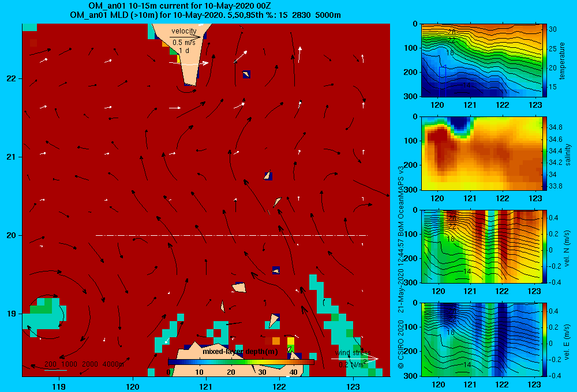Click the white wind stress reference arrow
This screenshot has width=577, height=392.
point(355,359)
